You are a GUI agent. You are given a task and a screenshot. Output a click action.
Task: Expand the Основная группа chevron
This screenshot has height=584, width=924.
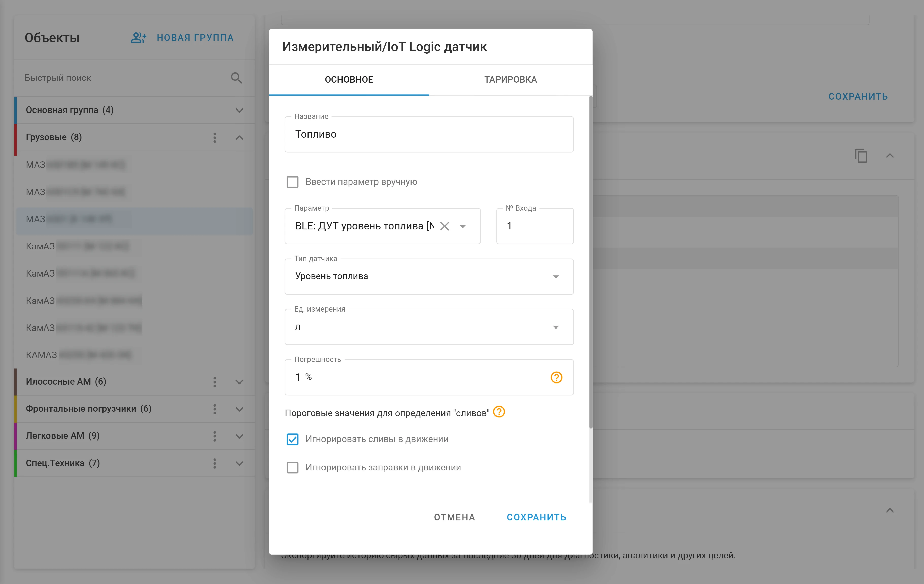(x=239, y=111)
